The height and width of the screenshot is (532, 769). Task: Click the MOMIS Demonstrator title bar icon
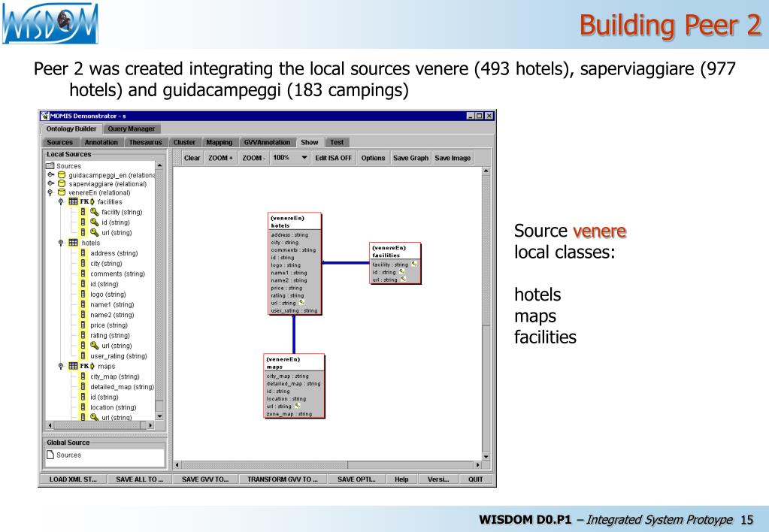pyautogui.click(x=44, y=116)
